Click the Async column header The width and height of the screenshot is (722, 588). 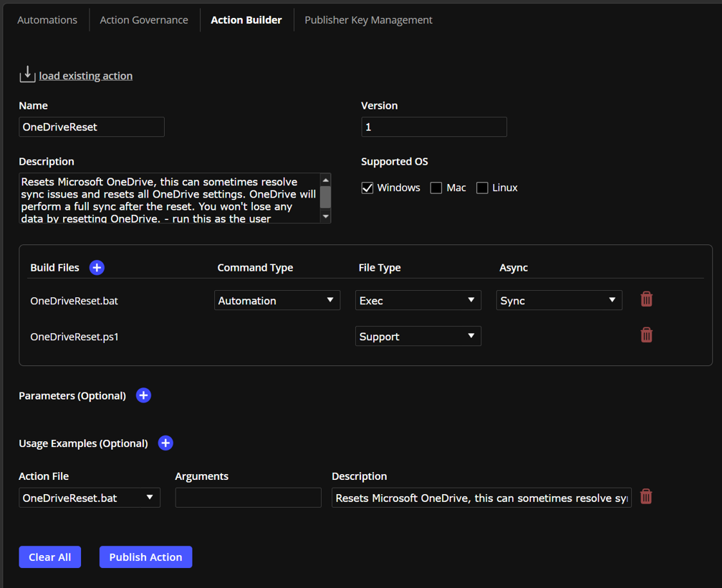(514, 268)
